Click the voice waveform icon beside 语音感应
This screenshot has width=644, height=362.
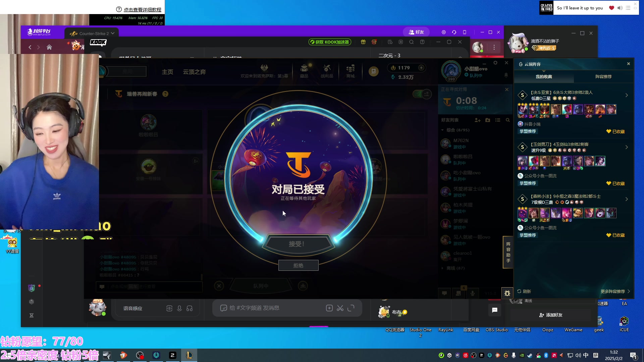tap(169, 308)
